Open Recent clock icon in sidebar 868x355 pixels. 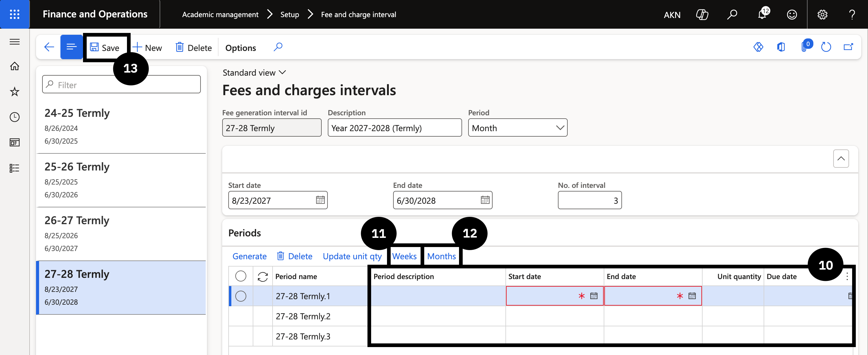point(14,117)
